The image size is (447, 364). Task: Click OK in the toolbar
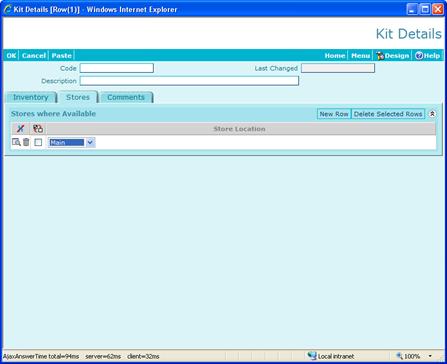pos(11,56)
